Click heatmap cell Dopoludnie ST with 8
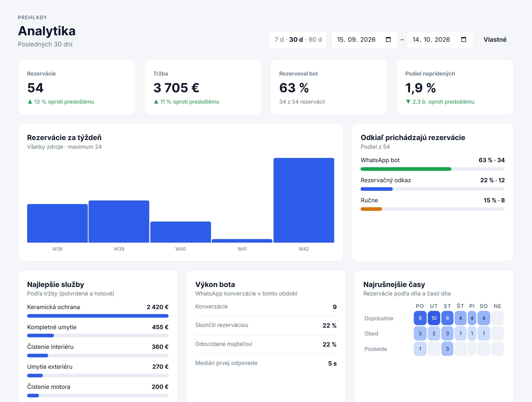The image size is (532, 402). (447, 318)
